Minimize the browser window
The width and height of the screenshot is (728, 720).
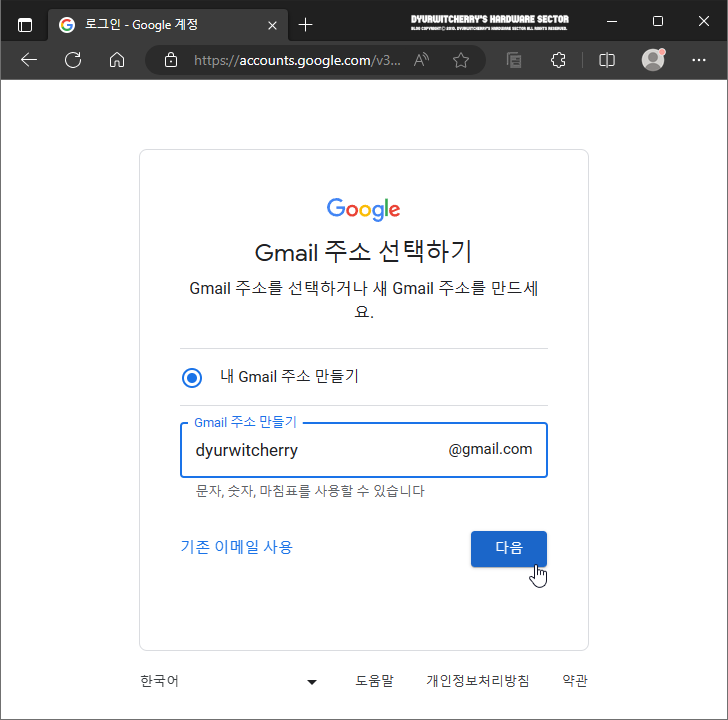(x=612, y=21)
